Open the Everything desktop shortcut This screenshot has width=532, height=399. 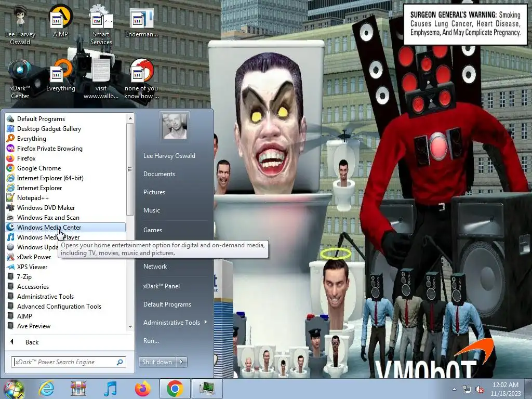[60, 76]
